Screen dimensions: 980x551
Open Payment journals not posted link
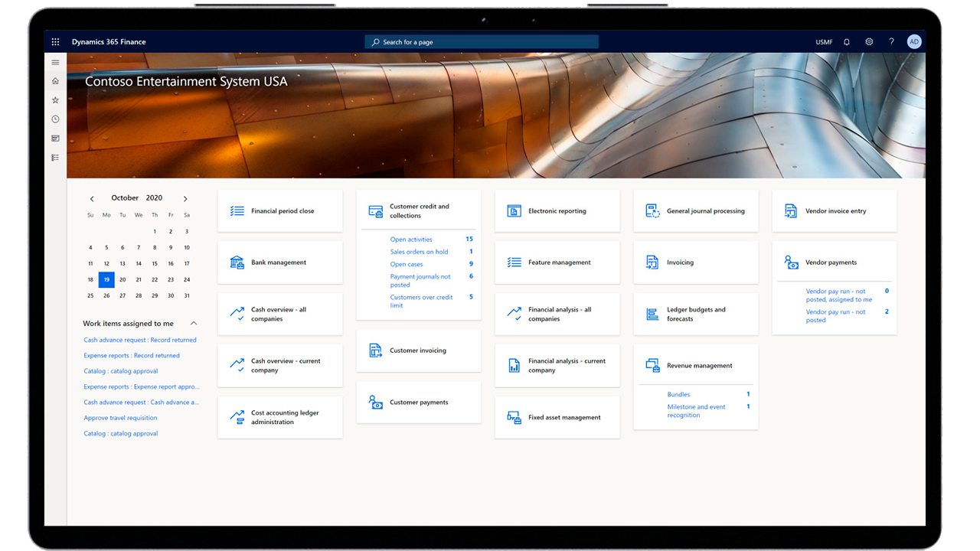pos(420,281)
